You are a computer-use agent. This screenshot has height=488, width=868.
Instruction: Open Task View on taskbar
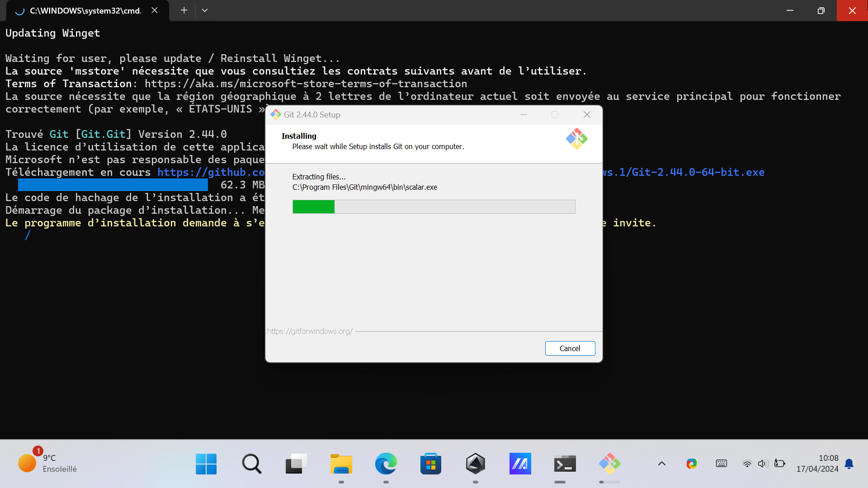point(296,464)
